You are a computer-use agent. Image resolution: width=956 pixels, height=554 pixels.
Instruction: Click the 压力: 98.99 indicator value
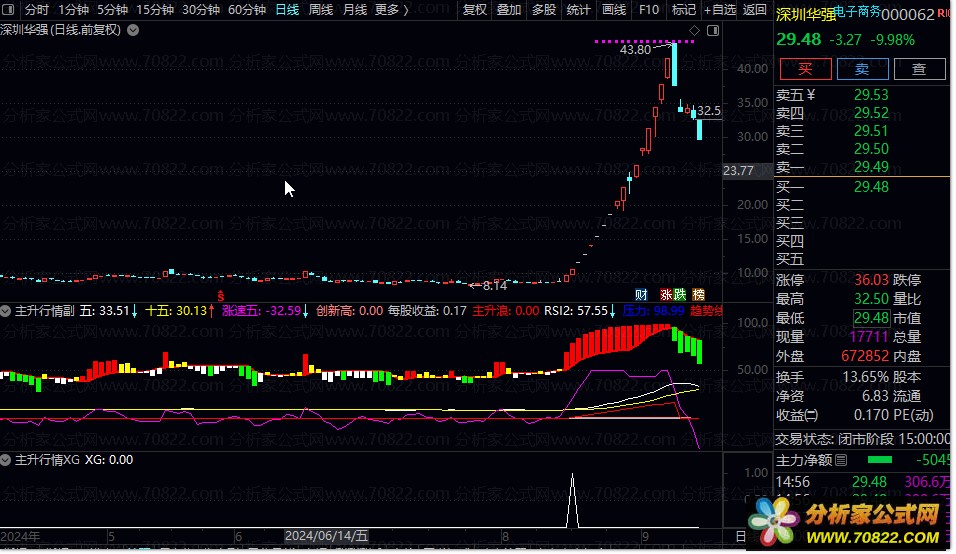pyautogui.click(x=653, y=311)
